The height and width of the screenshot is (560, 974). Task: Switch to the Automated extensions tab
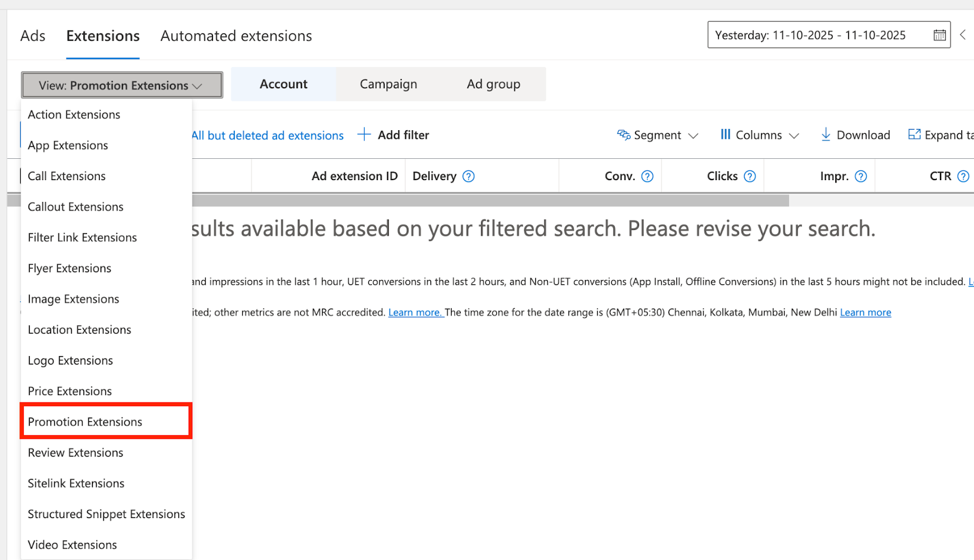[236, 36]
